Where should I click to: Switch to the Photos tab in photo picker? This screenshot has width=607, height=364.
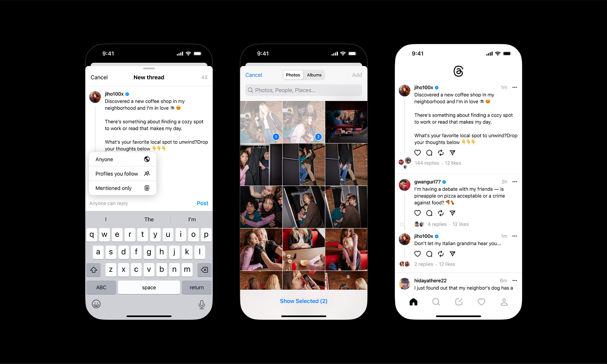click(x=293, y=75)
